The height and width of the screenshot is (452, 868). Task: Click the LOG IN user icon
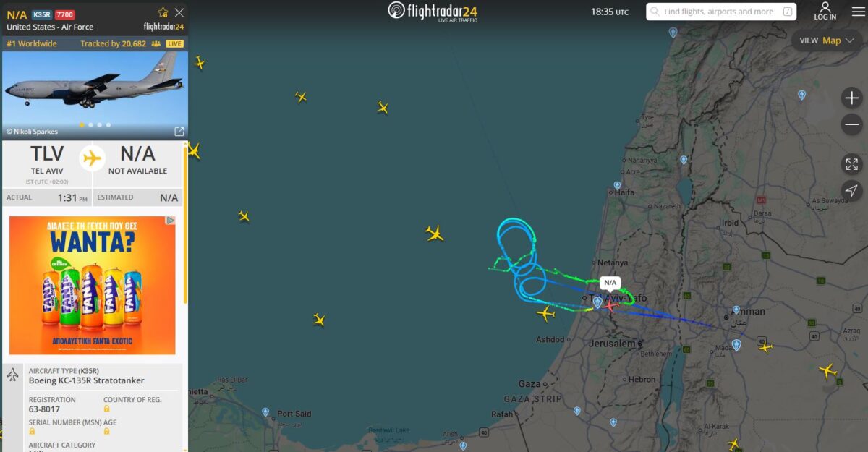[x=825, y=11]
